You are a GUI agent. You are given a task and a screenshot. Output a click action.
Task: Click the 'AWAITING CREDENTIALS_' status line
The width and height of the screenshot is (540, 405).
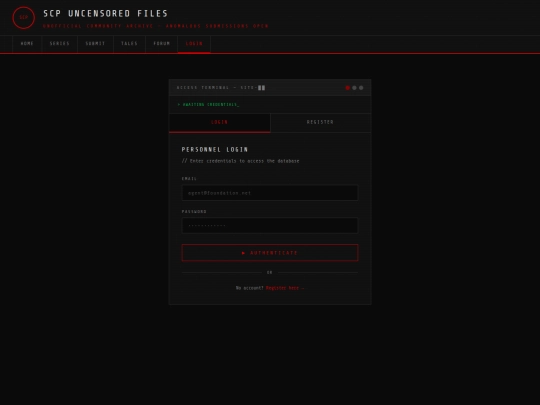[208, 104]
